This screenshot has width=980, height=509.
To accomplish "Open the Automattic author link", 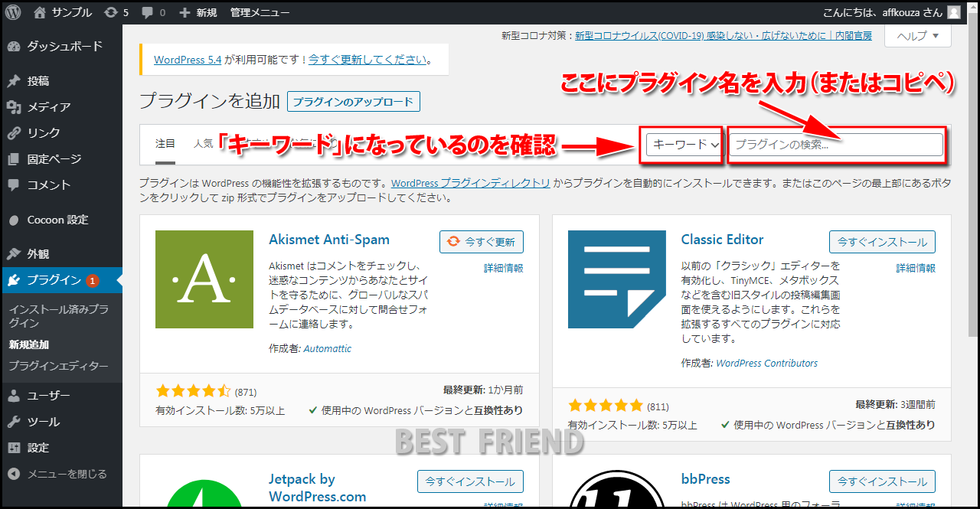I will point(328,348).
